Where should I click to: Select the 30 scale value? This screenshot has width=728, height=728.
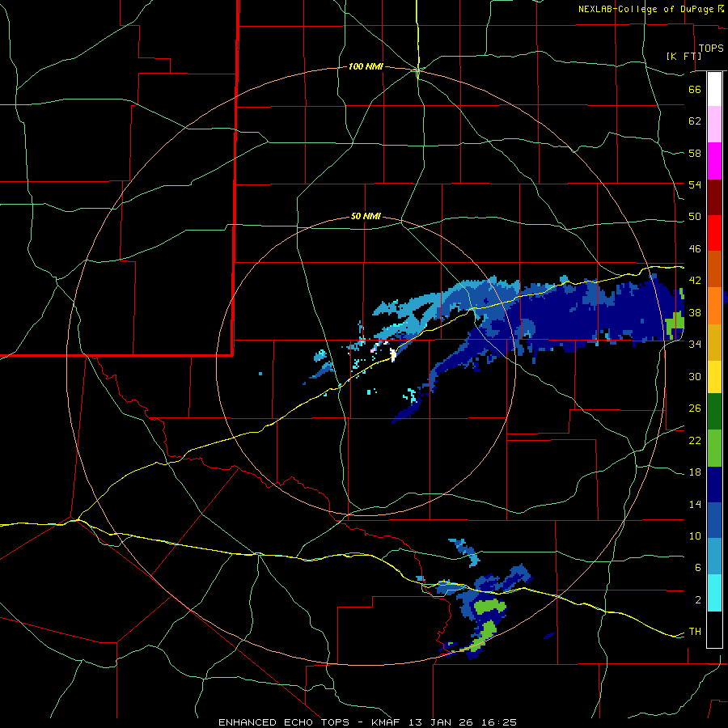tap(695, 376)
